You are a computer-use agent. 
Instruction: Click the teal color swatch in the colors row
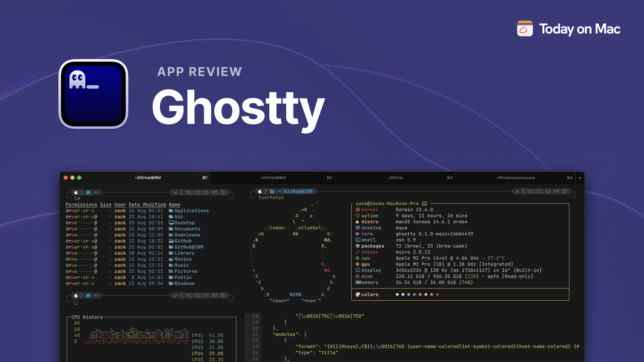point(409,294)
